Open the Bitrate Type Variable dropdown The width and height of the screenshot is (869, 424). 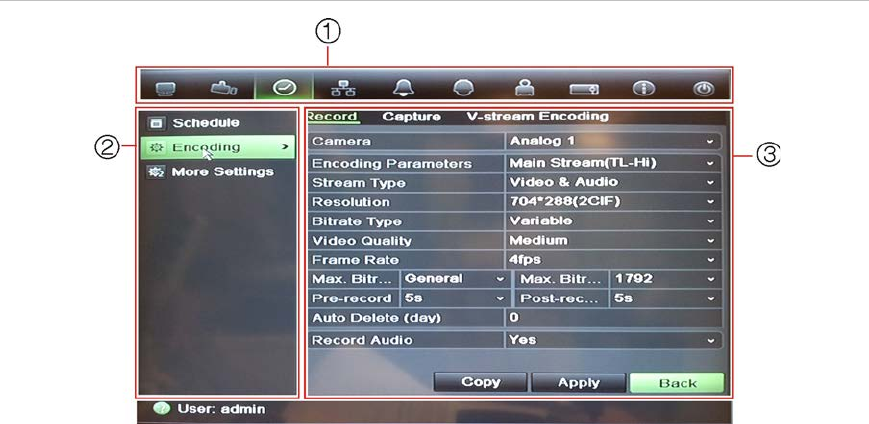(613, 221)
